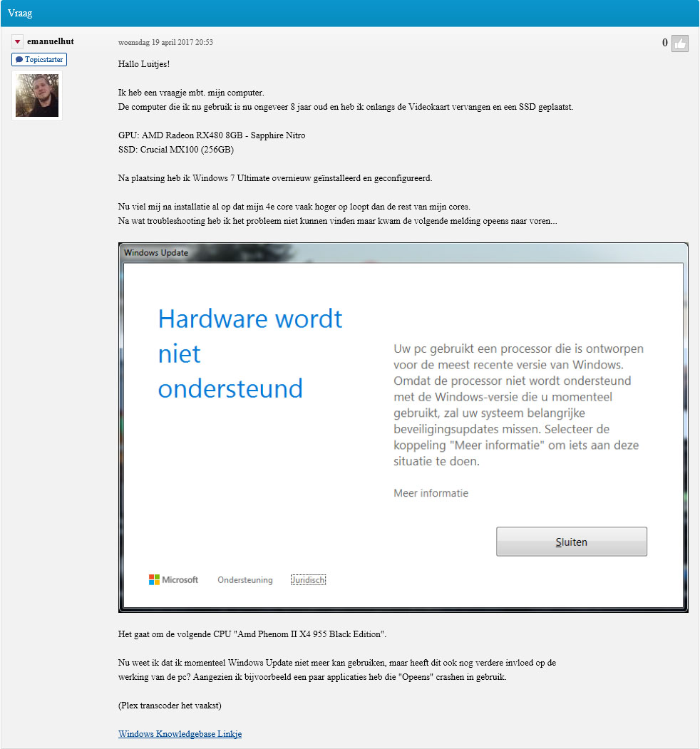Click the like count number
The width and height of the screenshot is (700, 749).
(x=664, y=43)
